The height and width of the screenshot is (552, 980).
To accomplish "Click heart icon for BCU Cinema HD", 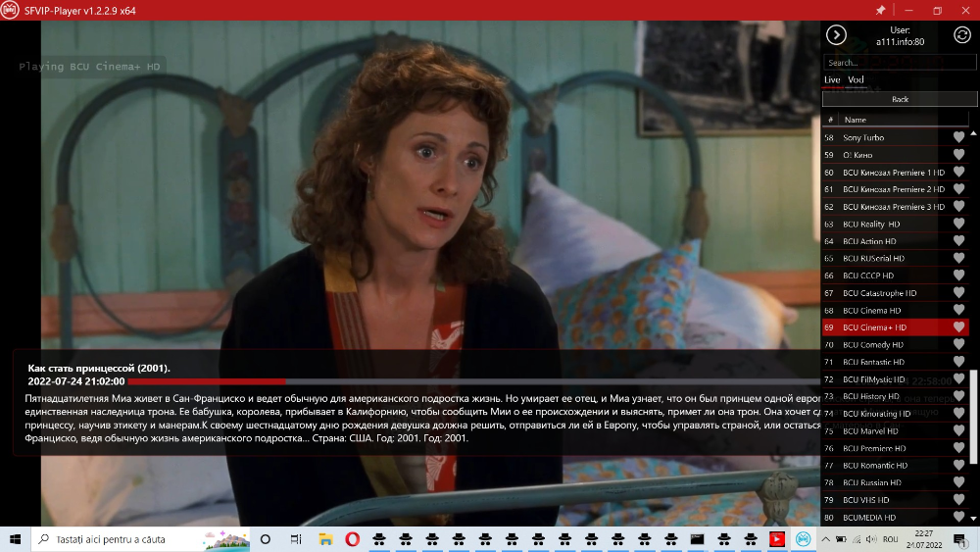I will 958,310.
